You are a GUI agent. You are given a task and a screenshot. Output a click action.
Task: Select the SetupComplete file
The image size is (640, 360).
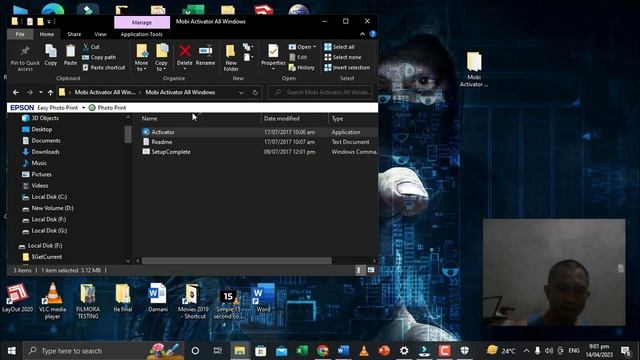[x=171, y=152]
